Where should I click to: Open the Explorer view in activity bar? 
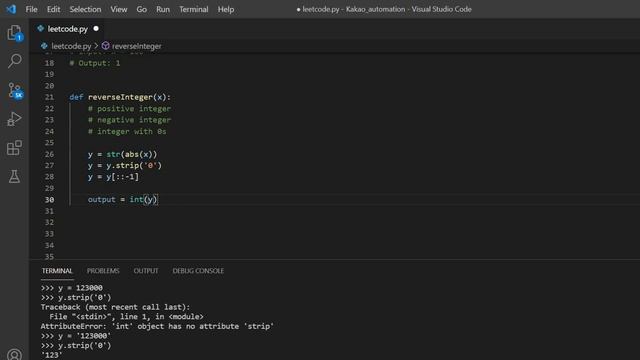pyautogui.click(x=14, y=33)
